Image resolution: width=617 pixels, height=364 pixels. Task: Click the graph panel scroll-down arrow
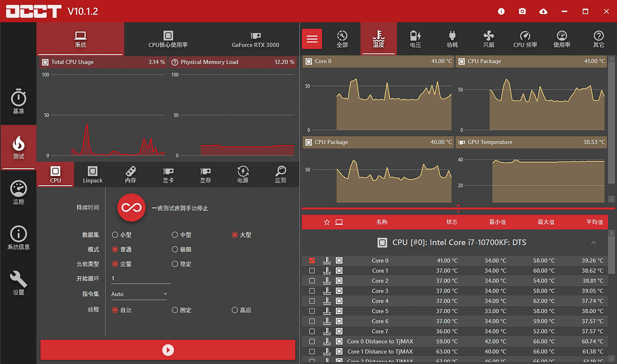611,199
